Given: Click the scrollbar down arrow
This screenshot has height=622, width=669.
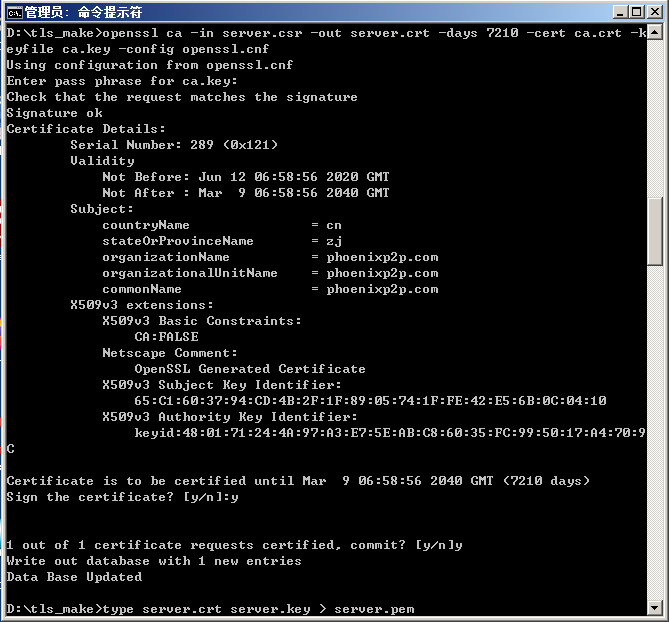Looking at the screenshot, I should coord(654,607).
